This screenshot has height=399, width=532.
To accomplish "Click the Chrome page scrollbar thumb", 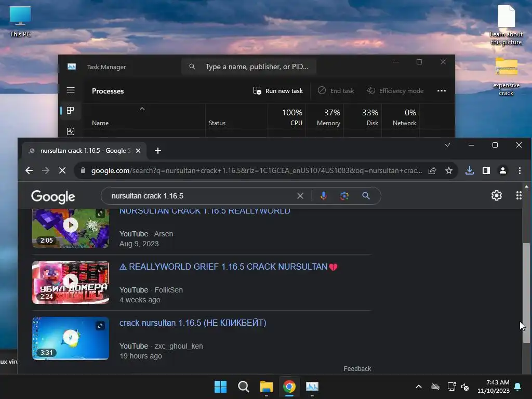I will tap(526, 293).
